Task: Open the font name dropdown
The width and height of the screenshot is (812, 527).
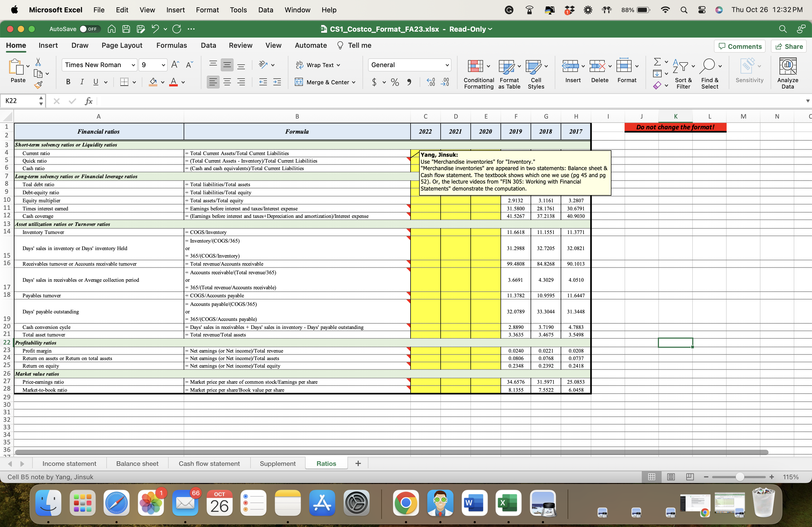Action: click(x=133, y=65)
